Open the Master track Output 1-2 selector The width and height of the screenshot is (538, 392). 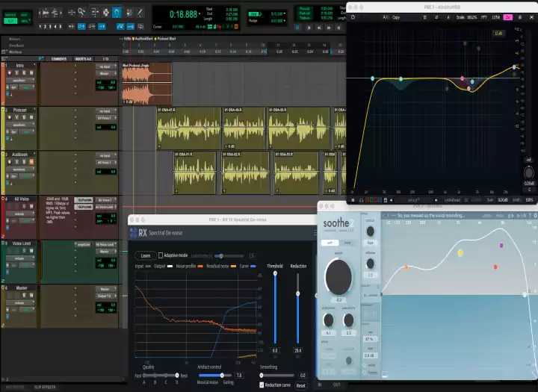coord(106,296)
